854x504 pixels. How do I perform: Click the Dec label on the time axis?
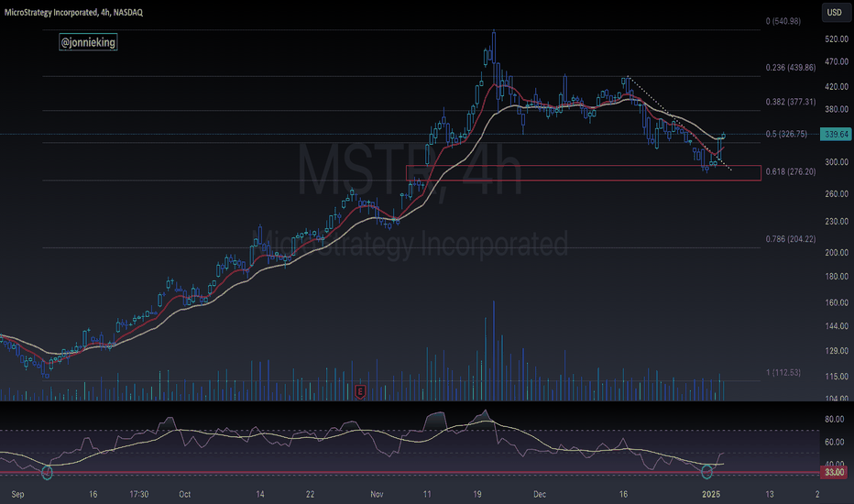tap(540, 495)
